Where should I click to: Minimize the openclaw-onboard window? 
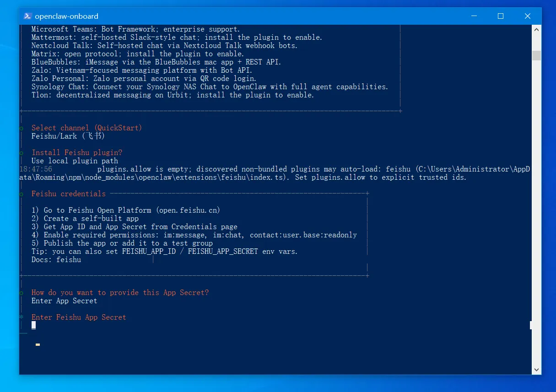coord(474,16)
